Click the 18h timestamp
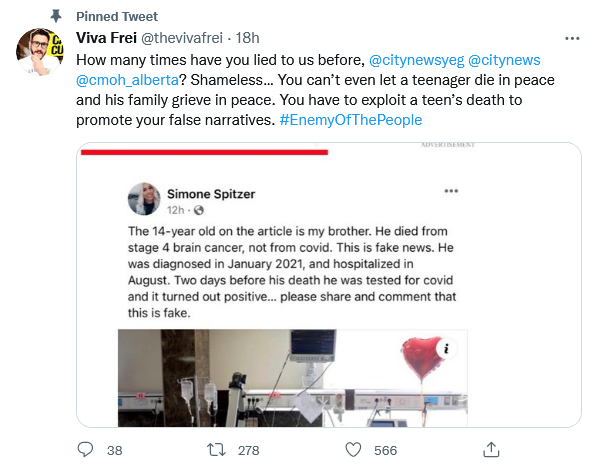Image resolution: width=598 pixels, height=471 pixels. pos(247,38)
